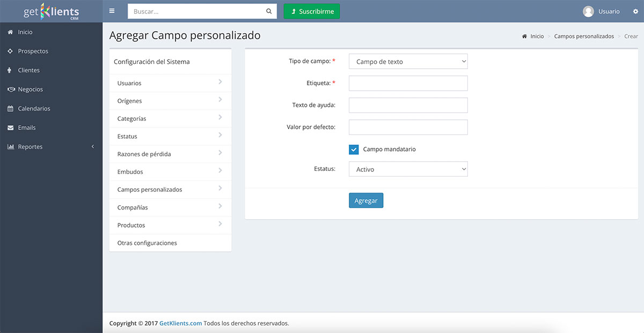The image size is (644, 333).
Task: Uncheck the Campo mandatario checkbox
Action: click(354, 149)
